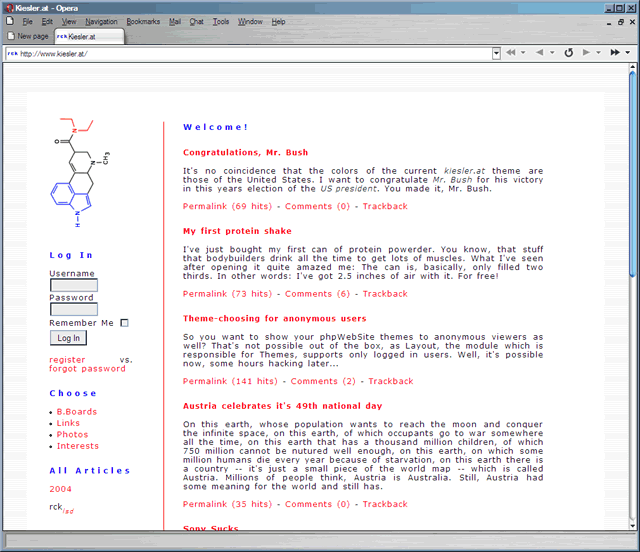640x552 pixels.
Task: Click the Congratulations, Mr. Bush headline
Action: 246,152
